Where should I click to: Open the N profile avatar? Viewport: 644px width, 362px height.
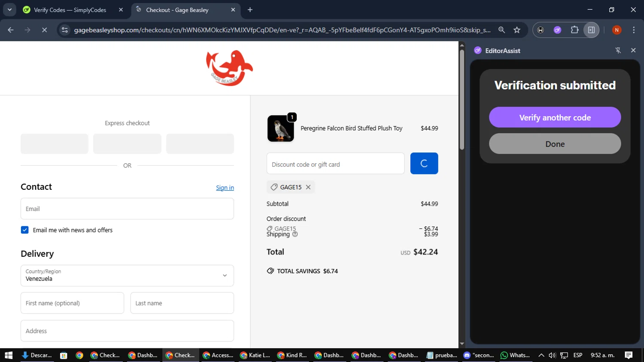point(617,30)
